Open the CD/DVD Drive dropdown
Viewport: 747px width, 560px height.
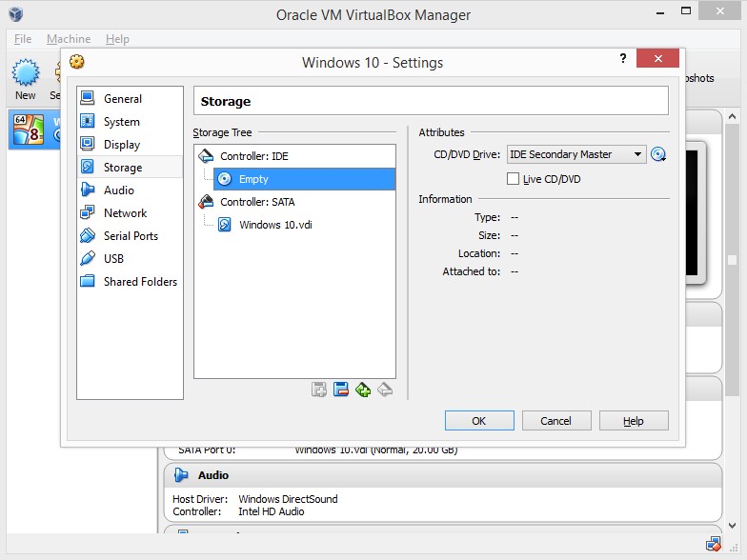coord(576,154)
